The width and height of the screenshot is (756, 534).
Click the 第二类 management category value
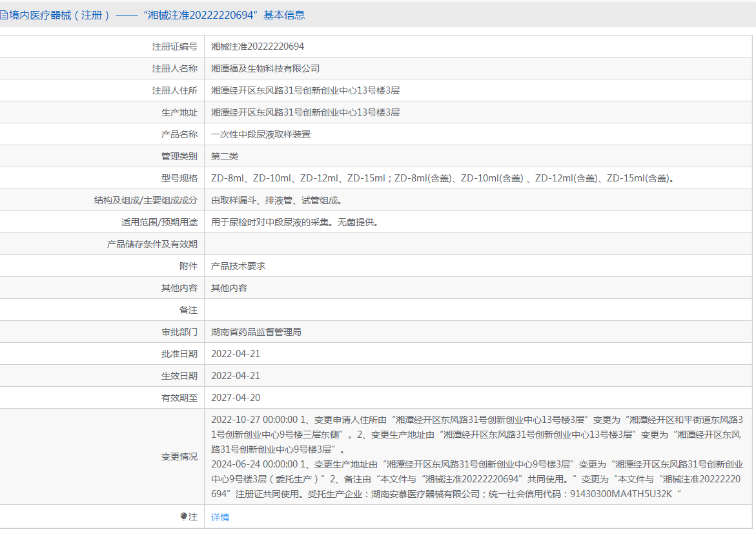[x=225, y=156]
